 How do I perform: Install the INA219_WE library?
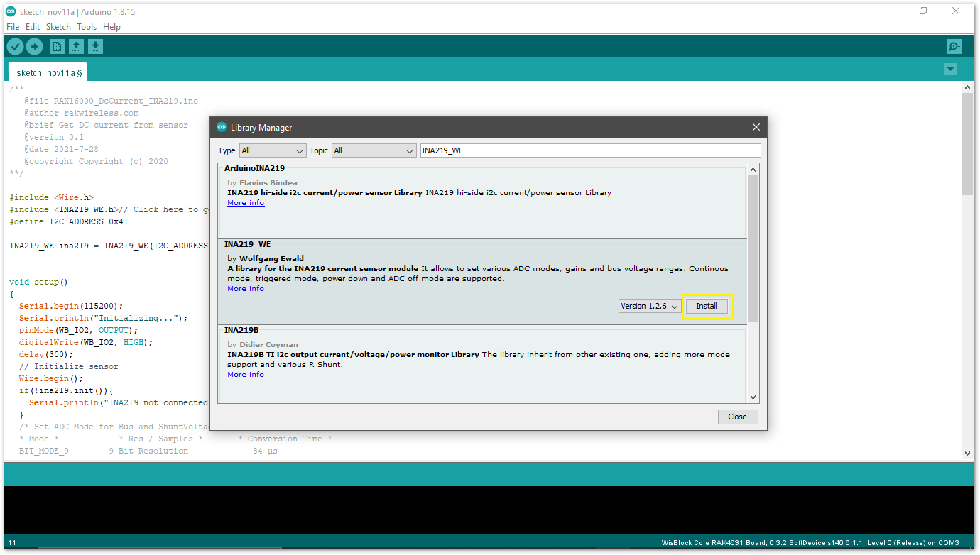click(707, 307)
